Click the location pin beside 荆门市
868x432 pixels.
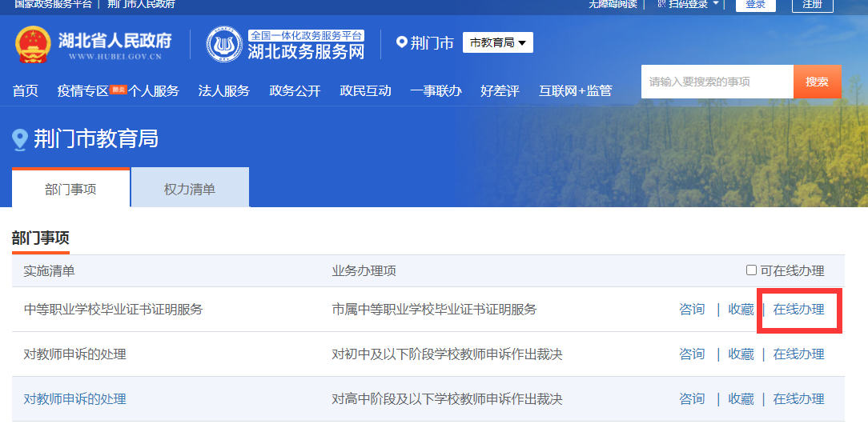pyautogui.click(x=402, y=42)
